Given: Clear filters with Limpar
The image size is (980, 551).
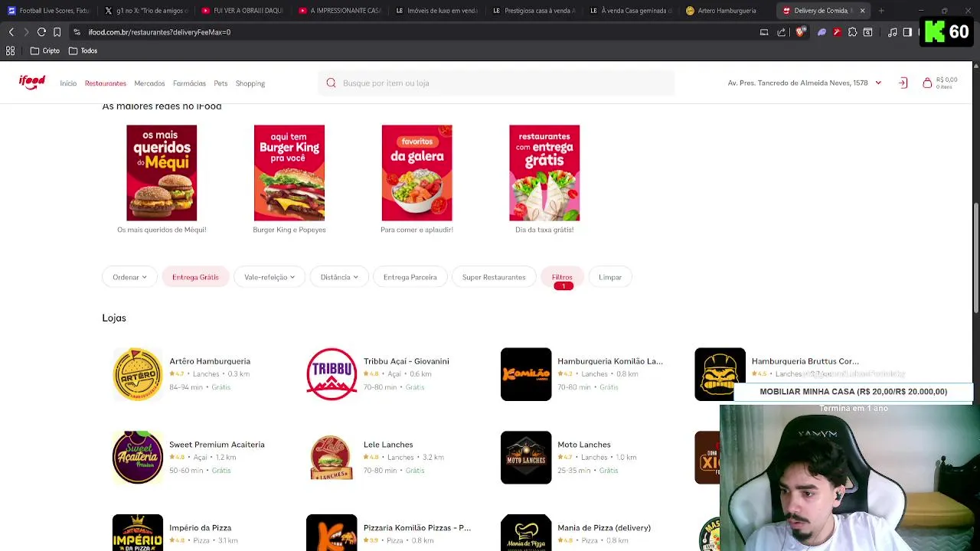Looking at the screenshot, I should click(610, 277).
